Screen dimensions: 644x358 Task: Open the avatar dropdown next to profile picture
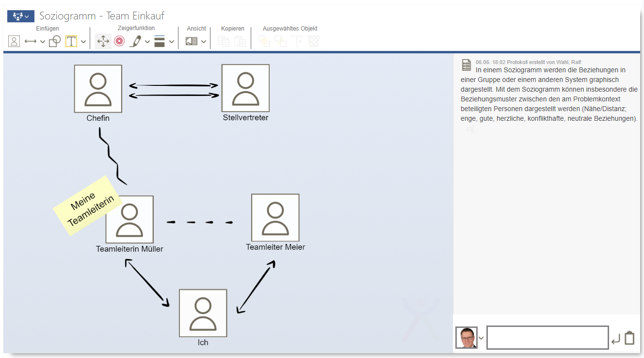coord(481,337)
